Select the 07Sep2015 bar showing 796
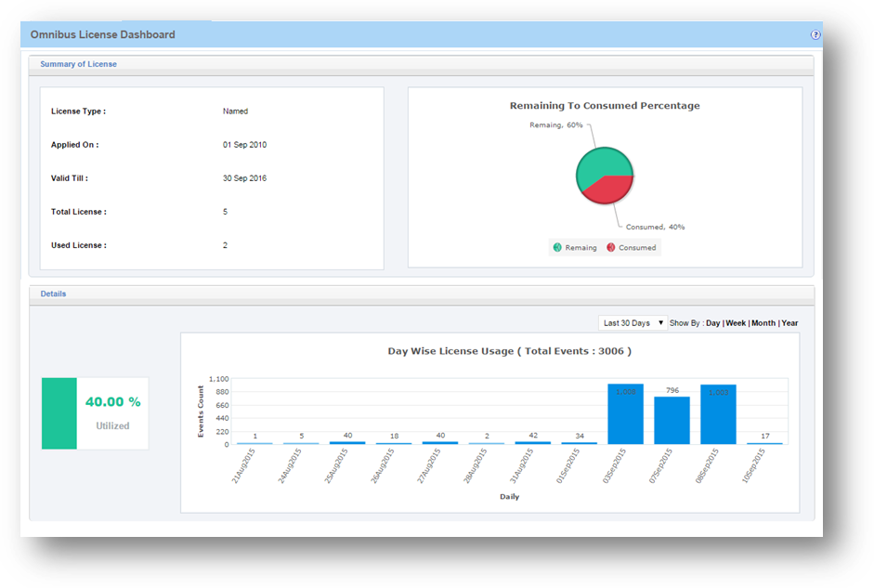This screenshot has width=874, height=588. (672, 421)
